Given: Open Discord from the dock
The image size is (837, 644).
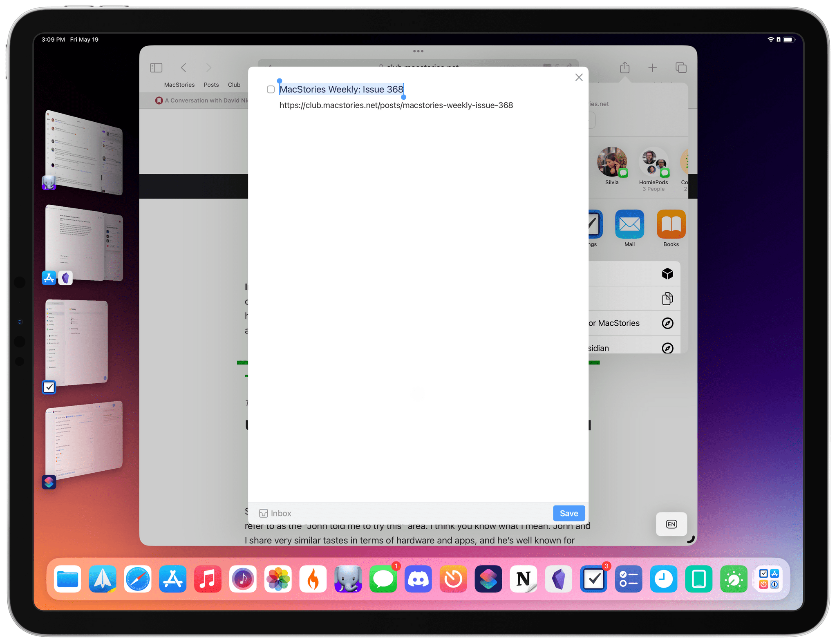Looking at the screenshot, I should (x=418, y=579).
